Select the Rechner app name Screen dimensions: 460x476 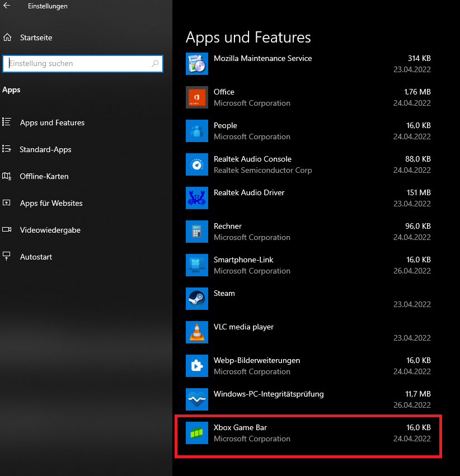click(228, 226)
